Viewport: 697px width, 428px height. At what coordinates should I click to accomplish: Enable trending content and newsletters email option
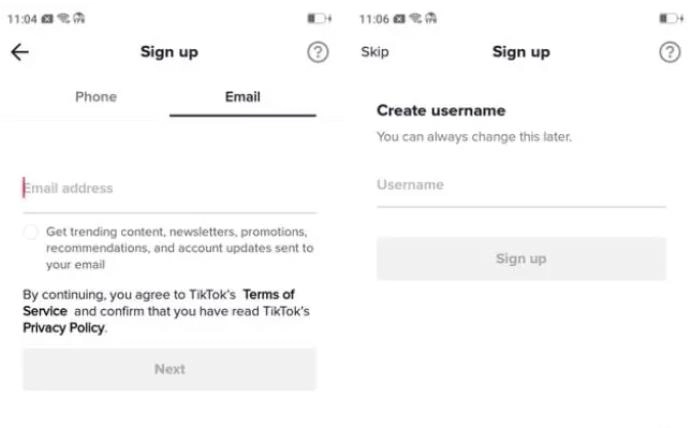32,233
